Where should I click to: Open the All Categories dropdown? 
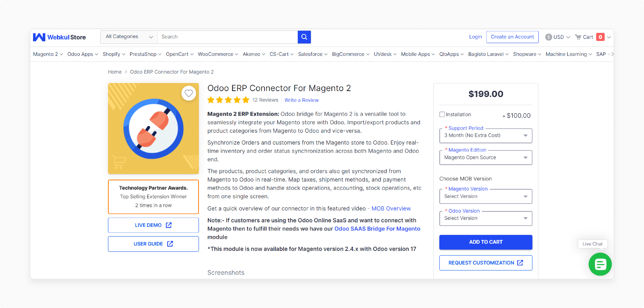click(129, 37)
